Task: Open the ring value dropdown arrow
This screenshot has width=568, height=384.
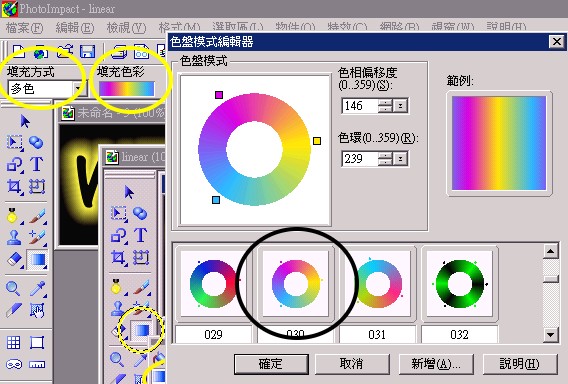Action: (x=400, y=159)
